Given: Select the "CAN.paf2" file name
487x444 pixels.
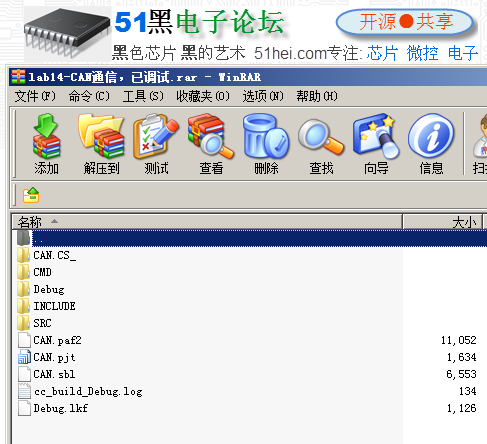Looking at the screenshot, I should [x=57, y=340].
